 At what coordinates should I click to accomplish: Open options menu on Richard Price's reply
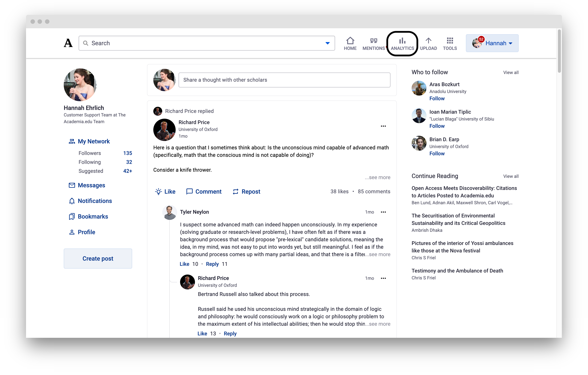(x=383, y=278)
